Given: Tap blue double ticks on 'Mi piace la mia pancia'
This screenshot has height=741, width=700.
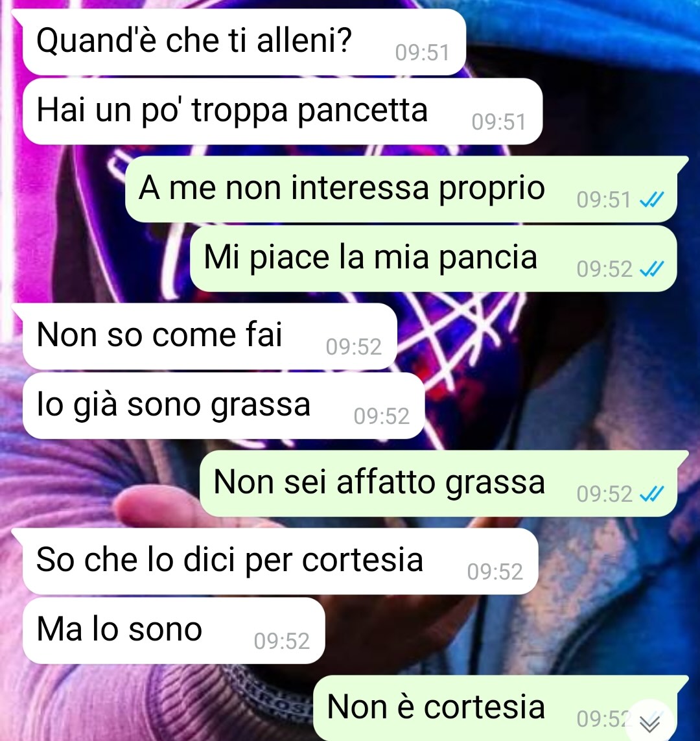Looking at the screenshot, I should click(x=652, y=270).
